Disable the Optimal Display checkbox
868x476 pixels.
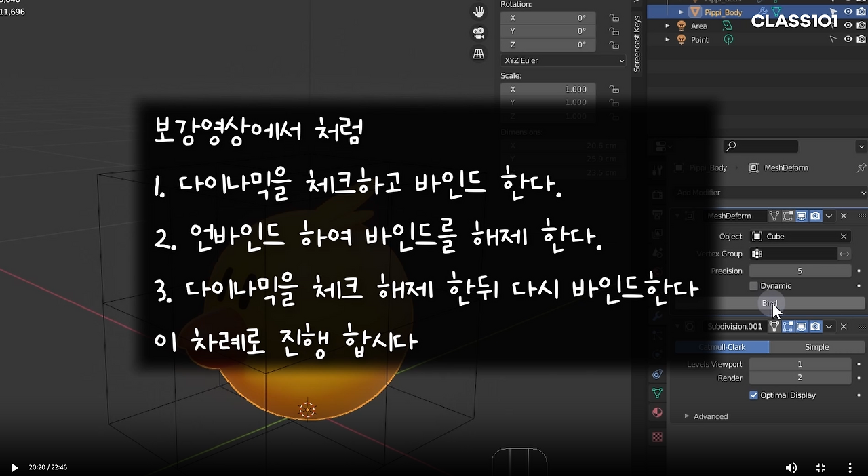click(x=753, y=395)
